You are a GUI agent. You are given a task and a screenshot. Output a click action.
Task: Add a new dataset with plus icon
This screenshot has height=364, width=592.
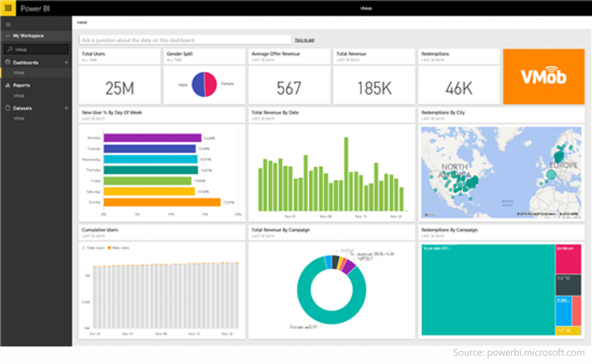(x=66, y=108)
